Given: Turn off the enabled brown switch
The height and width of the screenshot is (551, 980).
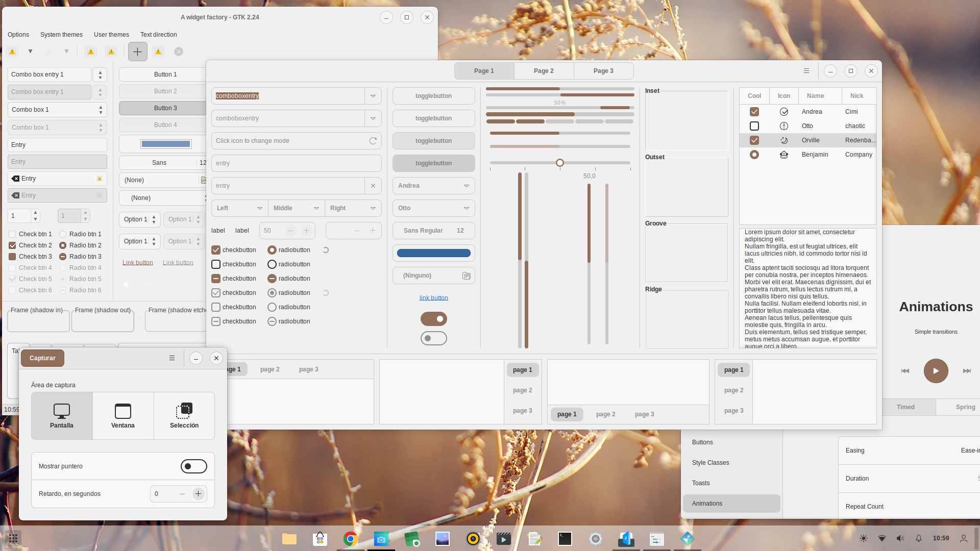Looking at the screenshot, I should [x=434, y=319].
